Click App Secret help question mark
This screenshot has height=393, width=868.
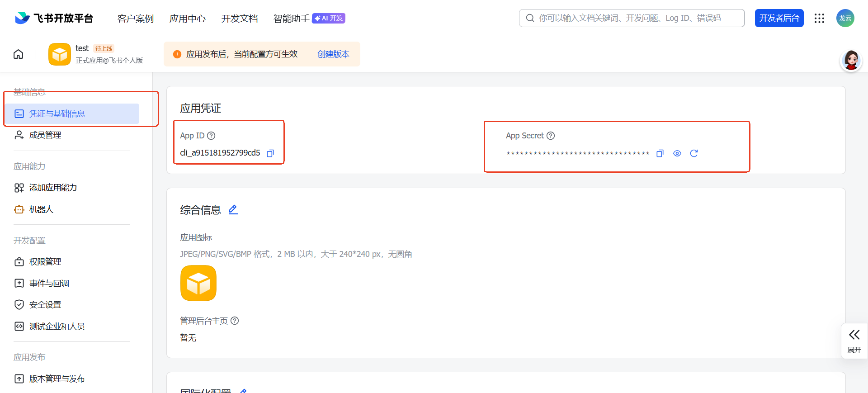551,136
